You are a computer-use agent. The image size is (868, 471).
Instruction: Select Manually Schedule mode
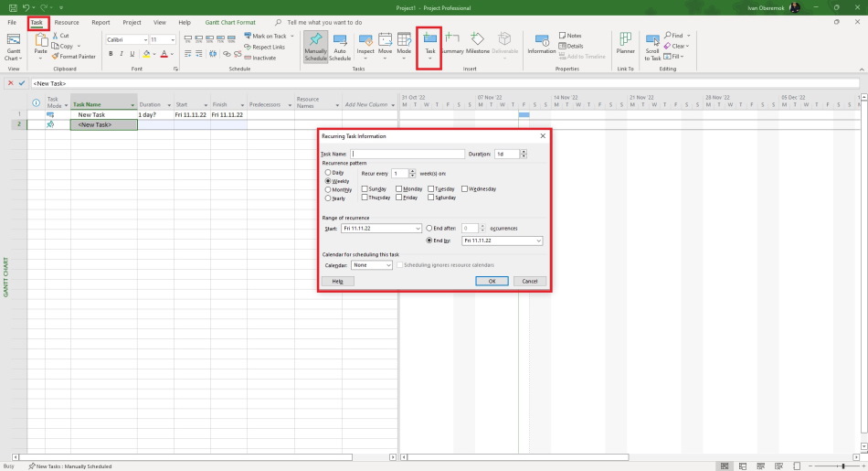tap(315, 47)
